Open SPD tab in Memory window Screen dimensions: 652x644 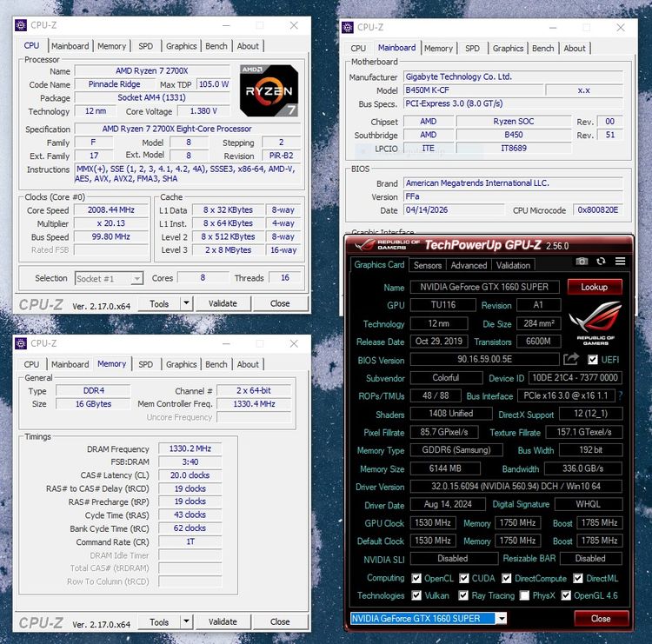[145, 364]
